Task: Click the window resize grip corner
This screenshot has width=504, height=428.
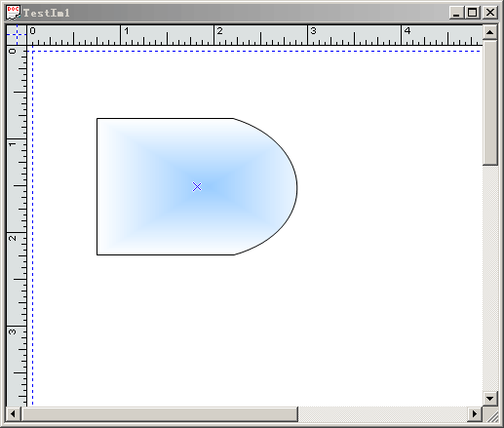Action: pos(490,414)
